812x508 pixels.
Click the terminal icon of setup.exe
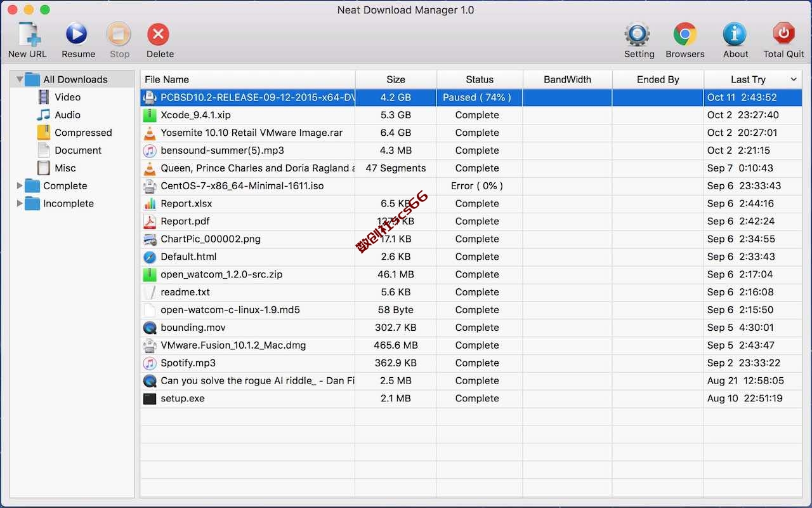pyautogui.click(x=150, y=399)
